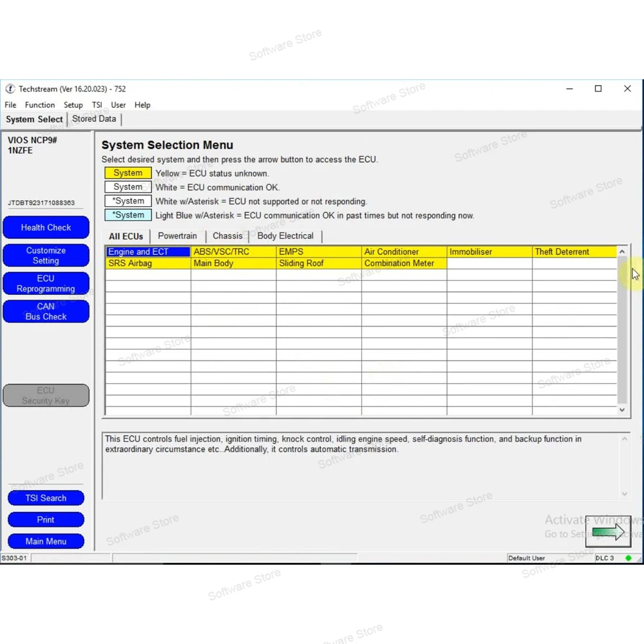The height and width of the screenshot is (644, 644).
Task: Switch to the Stored Data tab
Action: pos(94,118)
